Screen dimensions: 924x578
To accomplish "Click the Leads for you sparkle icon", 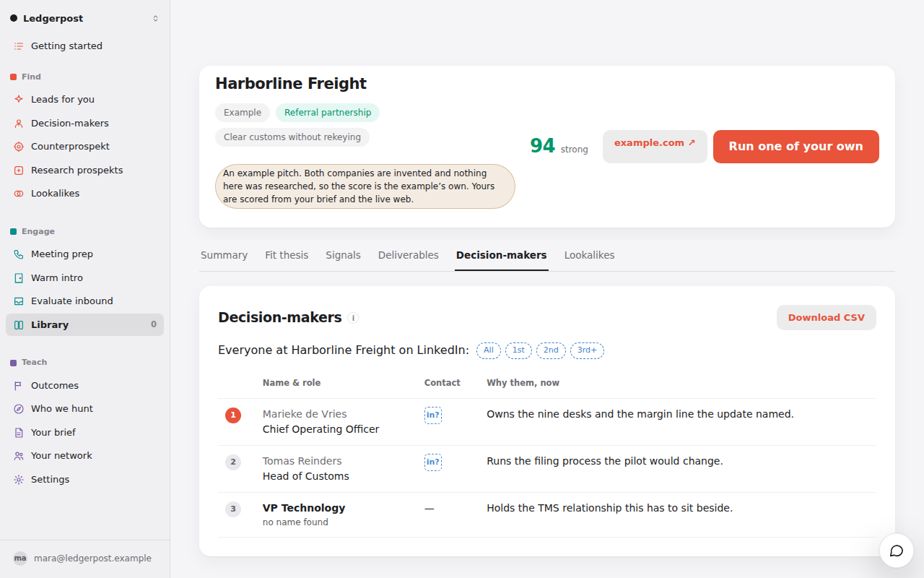I will [x=19, y=100].
